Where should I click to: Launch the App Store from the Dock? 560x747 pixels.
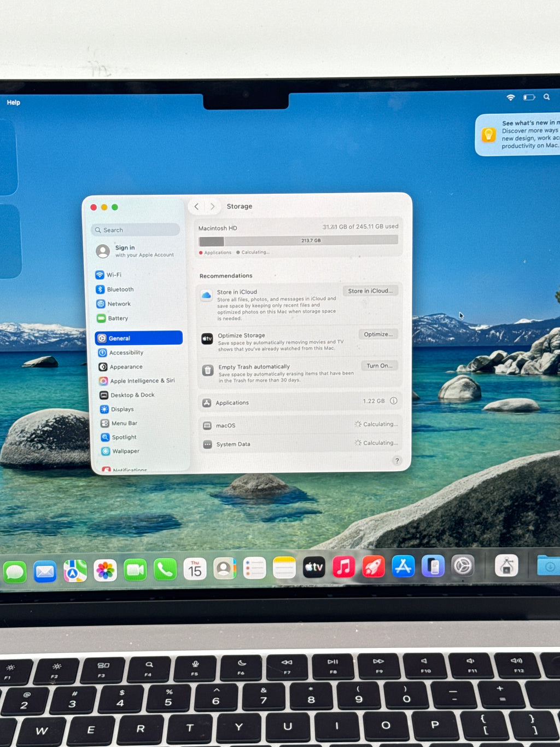tap(403, 566)
